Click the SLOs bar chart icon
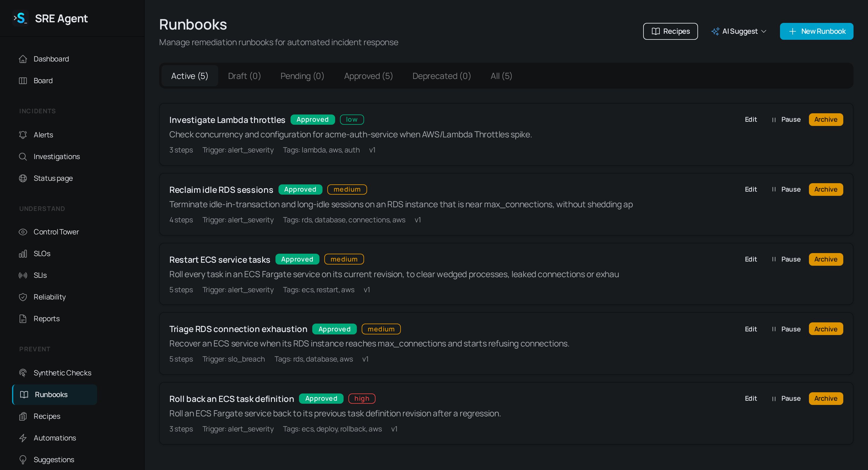The height and width of the screenshot is (470, 868). pos(23,254)
